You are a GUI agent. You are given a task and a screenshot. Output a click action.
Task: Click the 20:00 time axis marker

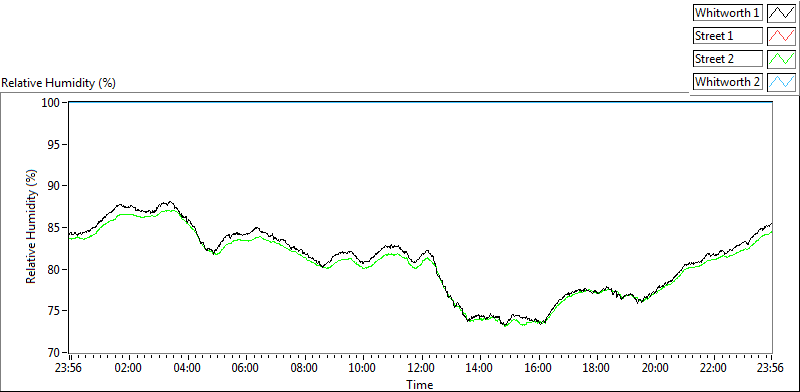click(x=655, y=368)
